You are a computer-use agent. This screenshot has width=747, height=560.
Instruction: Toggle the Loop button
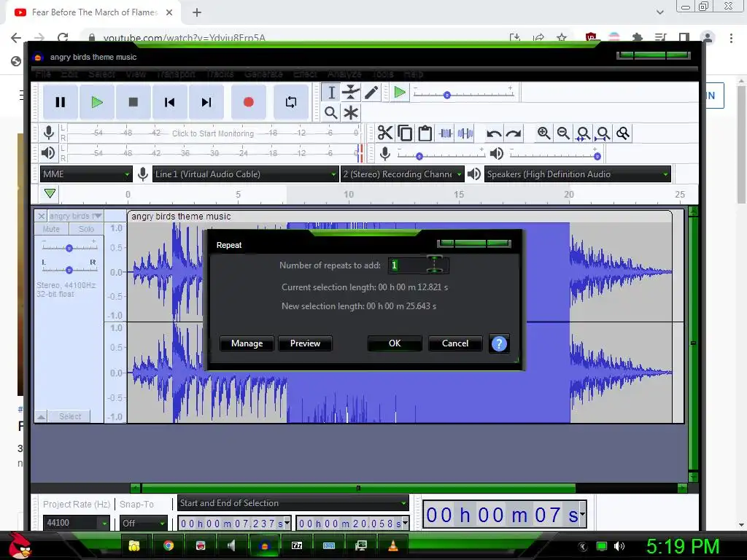(290, 102)
